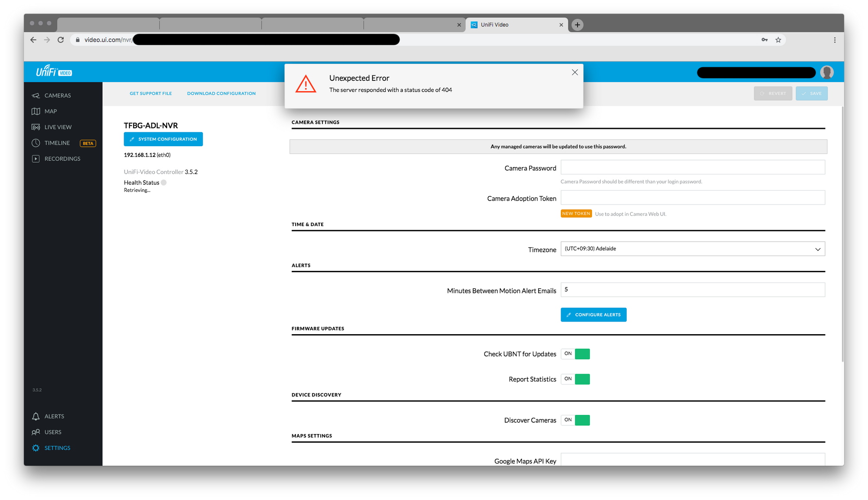
Task: Open Recordings from the sidebar
Action: coord(62,159)
